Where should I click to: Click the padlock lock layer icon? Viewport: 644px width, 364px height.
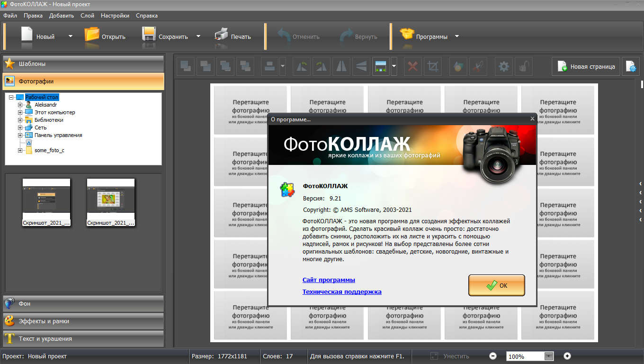[524, 66]
